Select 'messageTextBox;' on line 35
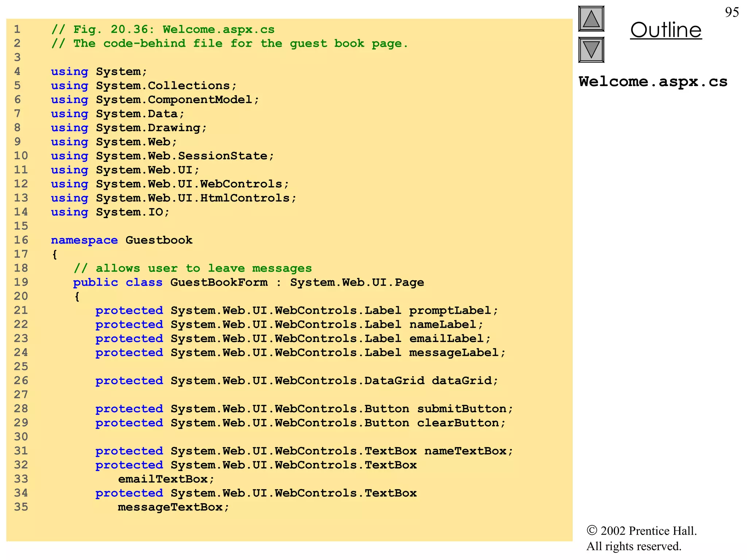Viewport: 747px width, 560px height. [x=173, y=507]
